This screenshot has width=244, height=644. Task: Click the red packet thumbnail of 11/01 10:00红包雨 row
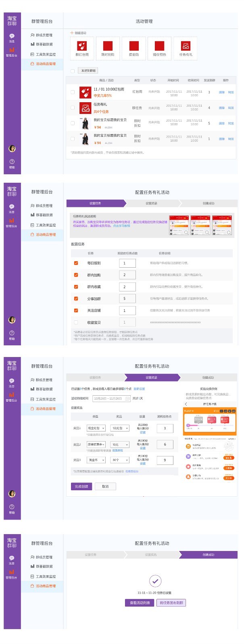[x=85, y=93]
